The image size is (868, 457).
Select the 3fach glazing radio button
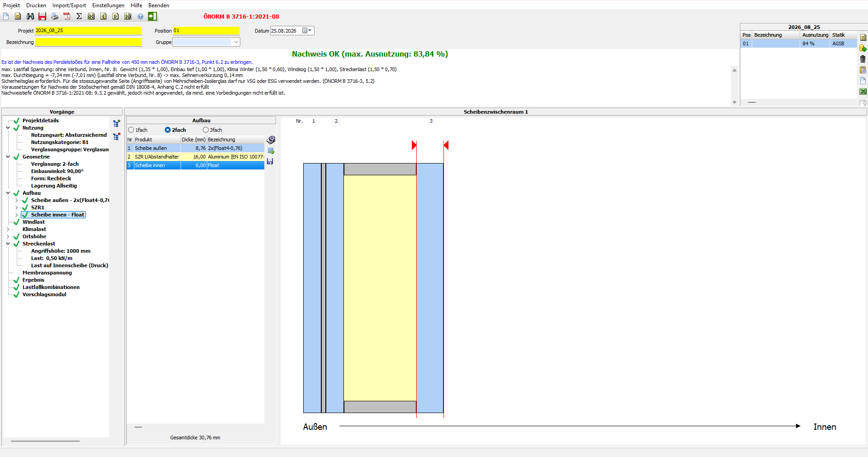coord(206,130)
